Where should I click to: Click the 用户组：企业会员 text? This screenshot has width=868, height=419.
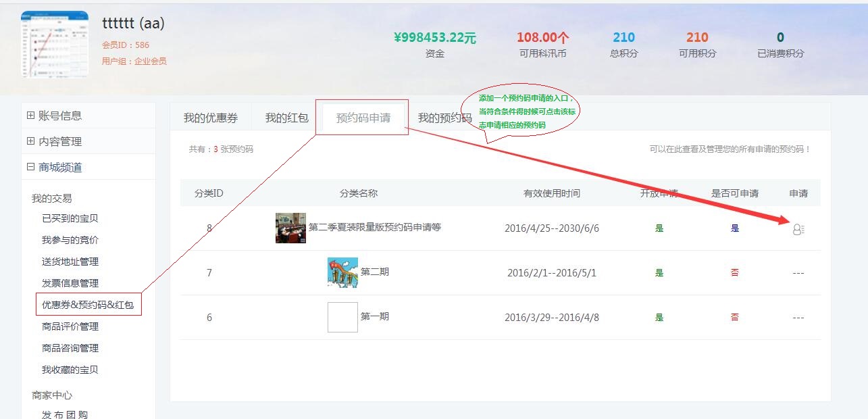pyautogui.click(x=134, y=61)
